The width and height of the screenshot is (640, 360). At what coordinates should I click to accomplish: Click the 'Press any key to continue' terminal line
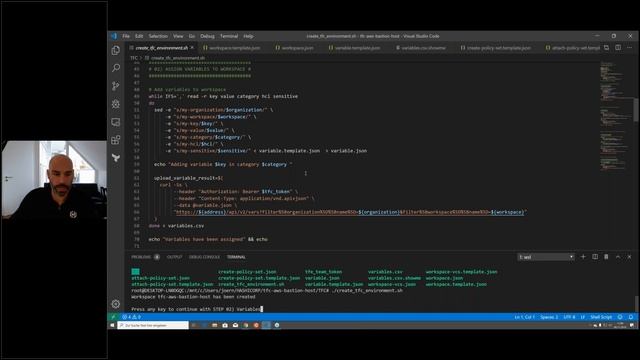click(196, 309)
